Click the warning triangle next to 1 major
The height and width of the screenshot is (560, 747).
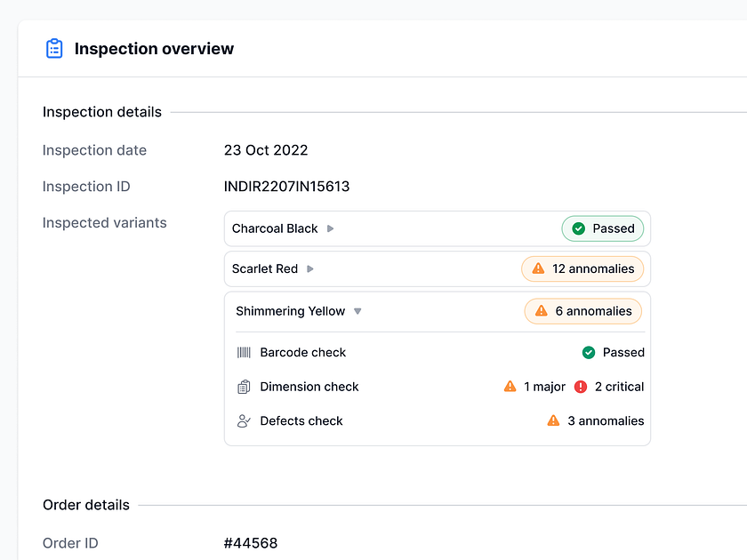coord(510,387)
